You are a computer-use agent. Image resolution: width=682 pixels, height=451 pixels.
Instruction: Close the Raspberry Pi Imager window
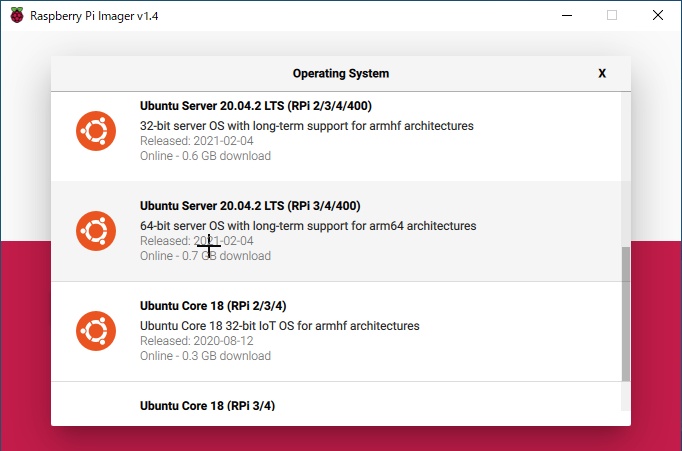658,15
